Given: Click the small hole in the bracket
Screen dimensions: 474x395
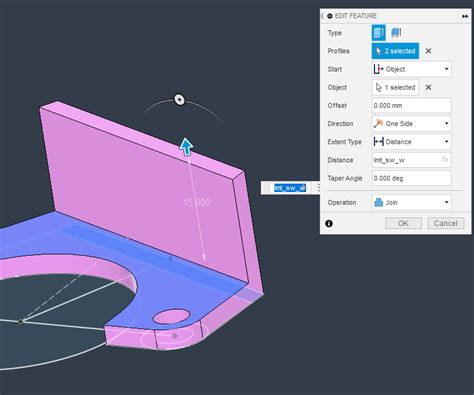Looking at the screenshot, I should click(172, 316).
